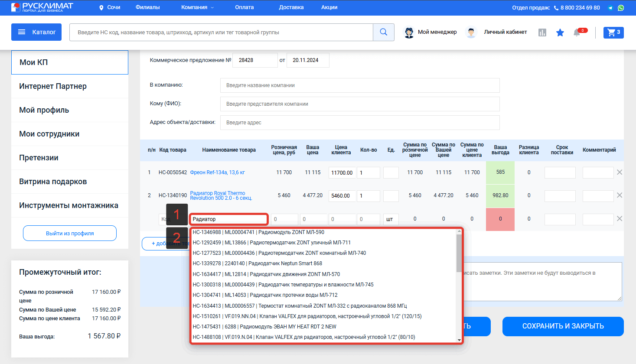This screenshot has width=636, height=364.
Task: Focus the company name input field
Action: (x=360, y=85)
